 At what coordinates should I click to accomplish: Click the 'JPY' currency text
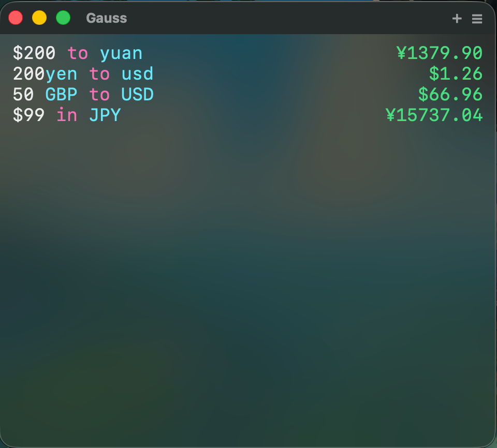coord(105,115)
